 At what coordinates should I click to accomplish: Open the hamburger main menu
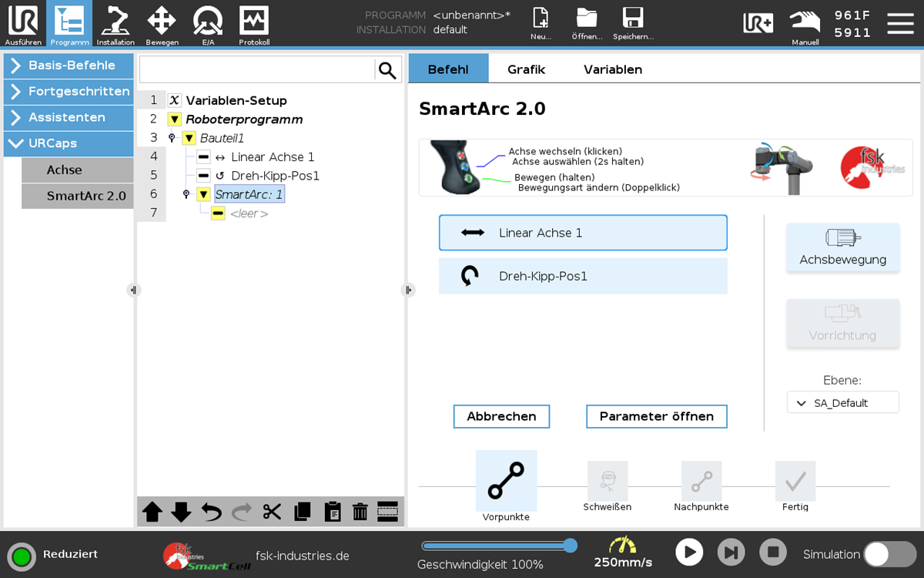[900, 23]
